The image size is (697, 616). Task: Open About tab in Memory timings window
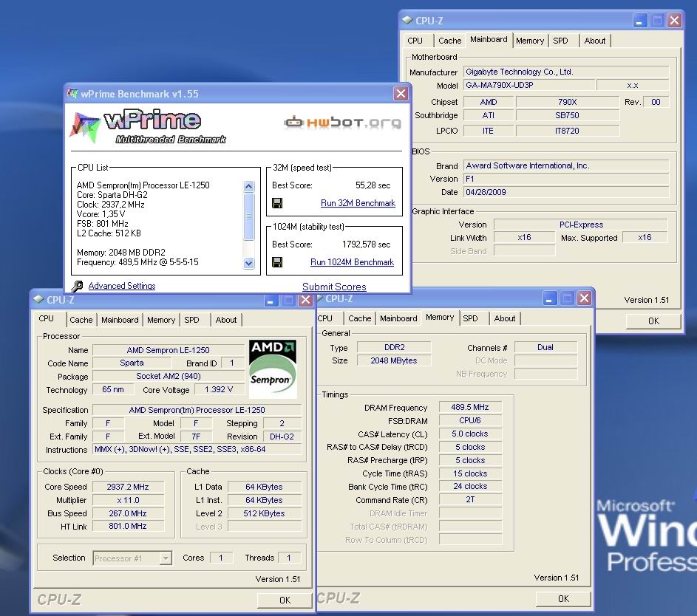point(505,318)
